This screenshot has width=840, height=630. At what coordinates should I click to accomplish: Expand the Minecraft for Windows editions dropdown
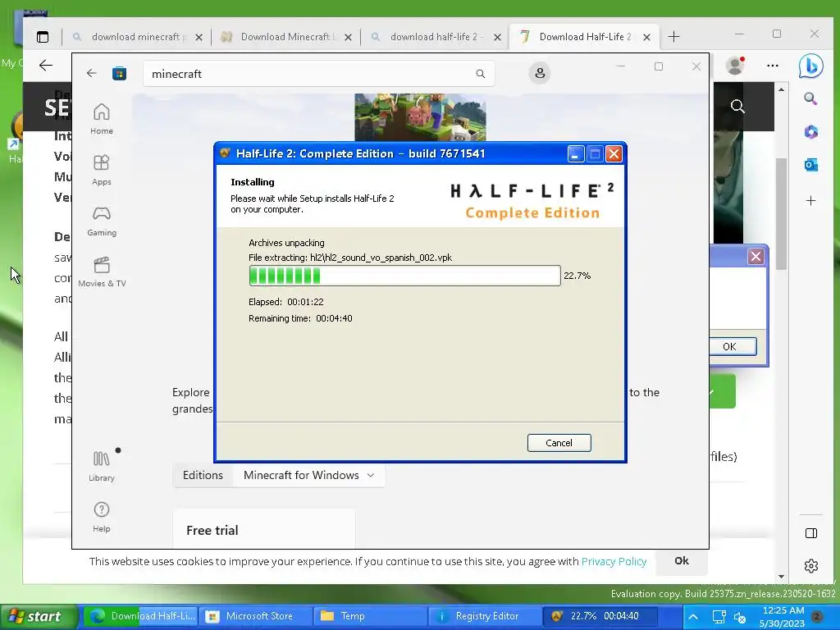(x=308, y=475)
